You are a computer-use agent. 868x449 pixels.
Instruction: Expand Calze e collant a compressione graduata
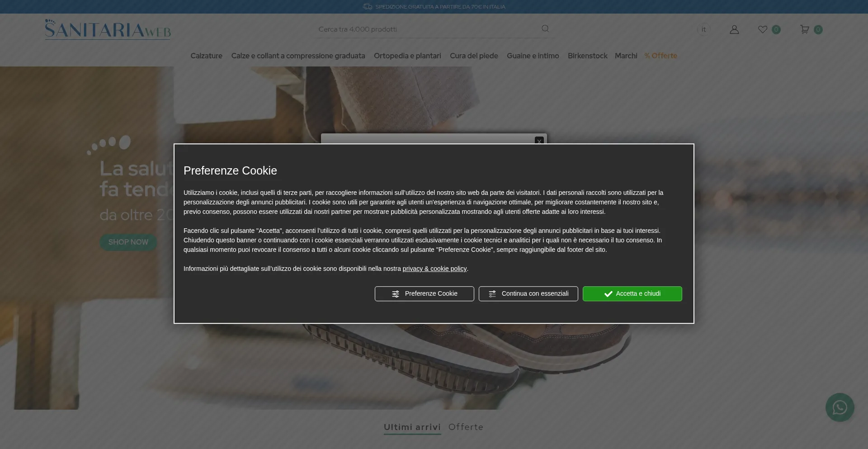coord(298,56)
